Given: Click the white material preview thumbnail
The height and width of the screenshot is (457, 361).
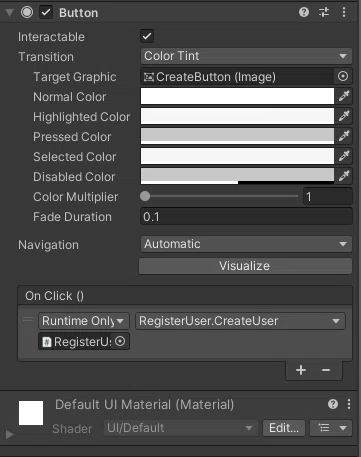Looking at the screenshot, I should (31, 413).
